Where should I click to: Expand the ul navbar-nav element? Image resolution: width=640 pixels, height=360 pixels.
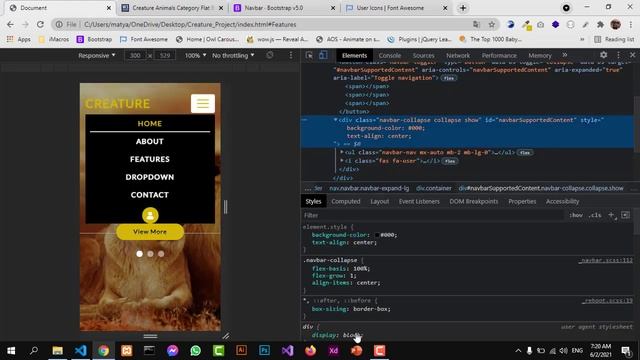coord(342,152)
